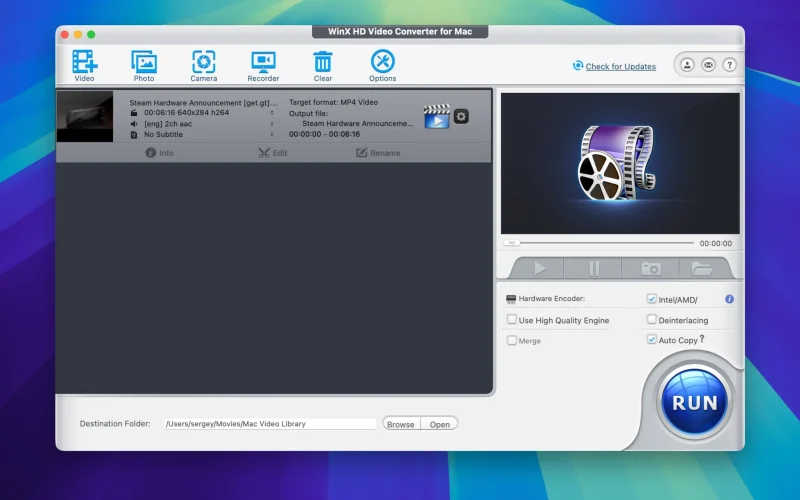Expand the [eng] 2ch aac audio selector
Screen dimensions: 800x500
click(x=272, y=123)
